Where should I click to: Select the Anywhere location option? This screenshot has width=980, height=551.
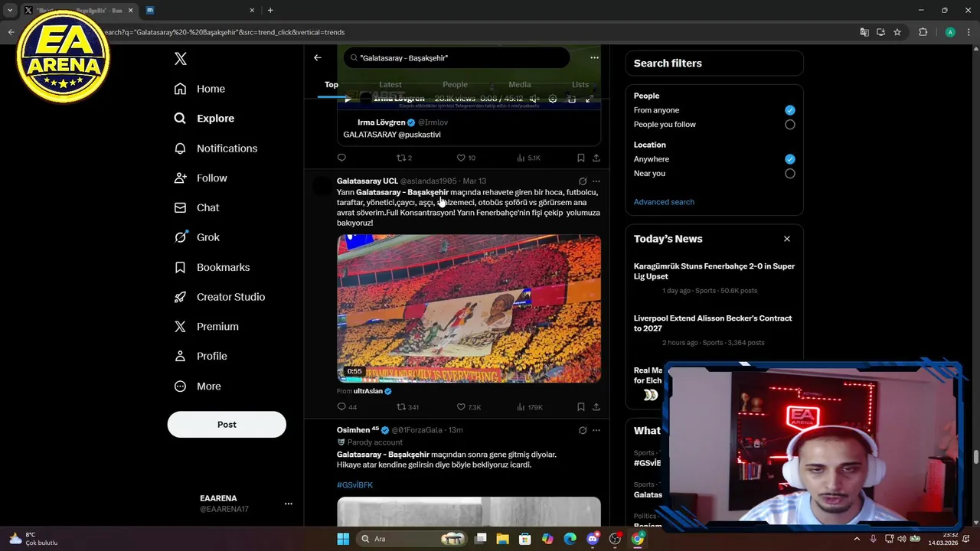[x=790, y=159]
